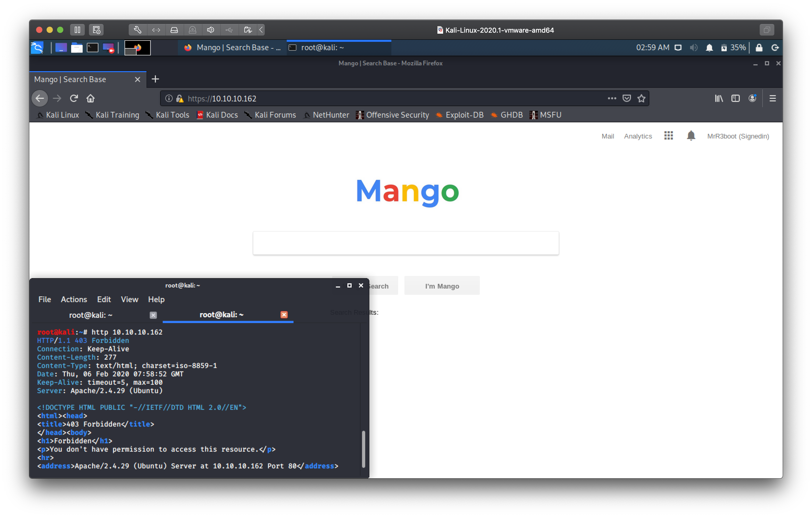Bookmark this page with star icon
This screenshot has height=517, width=812.
point(641,99)
